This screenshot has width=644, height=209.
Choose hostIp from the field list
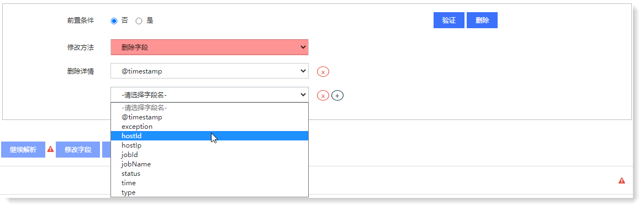(x=209, y=145)
